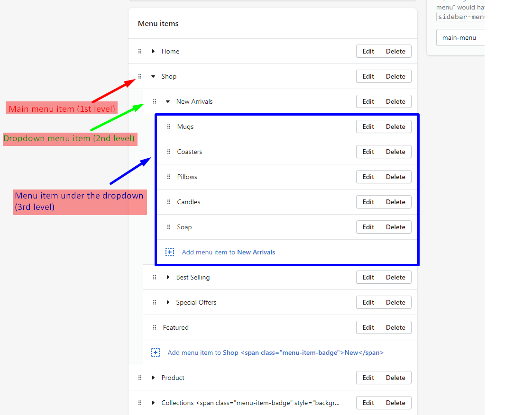The width and height of the screenshot is (532, 415).
Task: Click the drag handle for Featured item
Action: (155, 327)
